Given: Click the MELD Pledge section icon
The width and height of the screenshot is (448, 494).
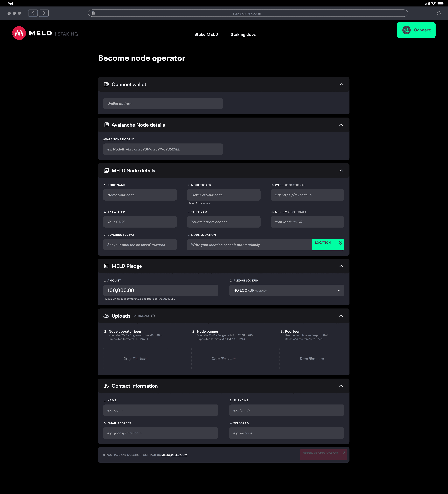Looking at the screenshot, I should (106, 266).
